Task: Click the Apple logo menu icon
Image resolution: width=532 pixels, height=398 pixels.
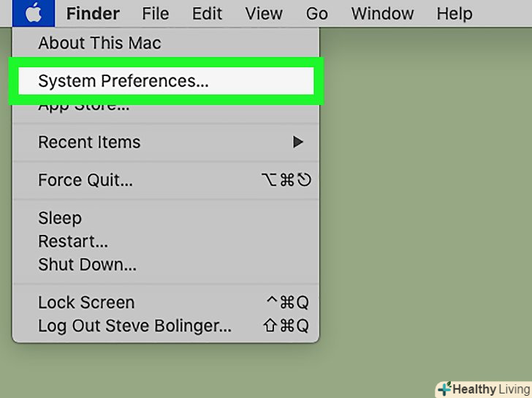Action: pyautogui.click(x=34, y=13)
